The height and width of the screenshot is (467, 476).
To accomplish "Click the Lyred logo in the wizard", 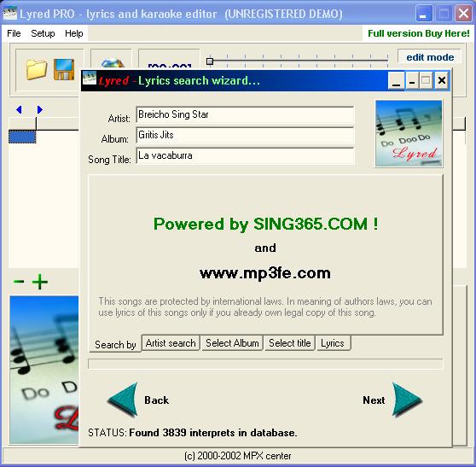I will 409,134.
